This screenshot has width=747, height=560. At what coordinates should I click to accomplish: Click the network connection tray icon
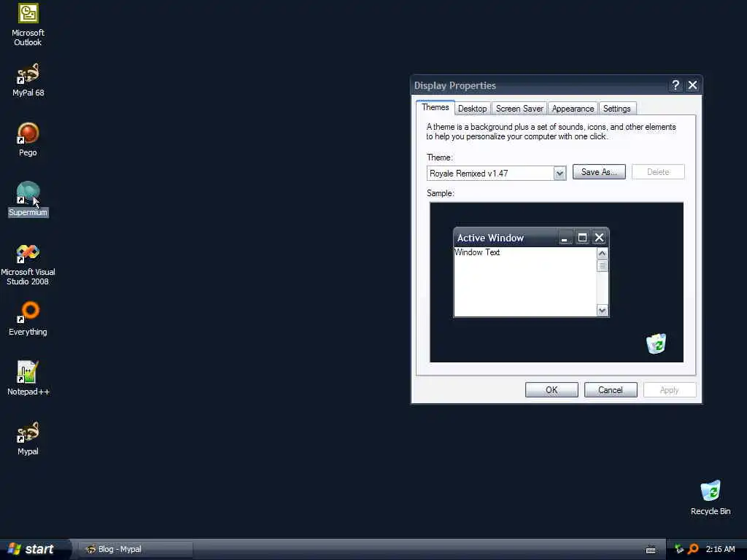click(679, 549)
